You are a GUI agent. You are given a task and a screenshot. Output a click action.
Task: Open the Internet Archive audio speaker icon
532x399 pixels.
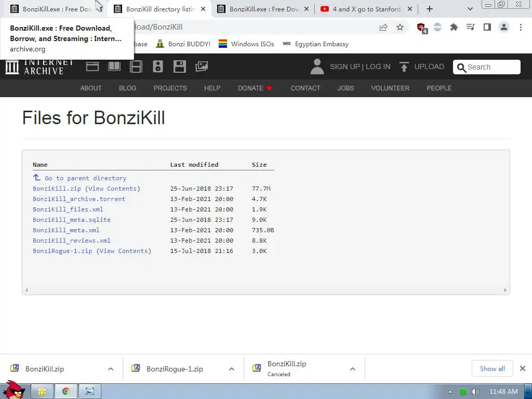tap(158, 66)
